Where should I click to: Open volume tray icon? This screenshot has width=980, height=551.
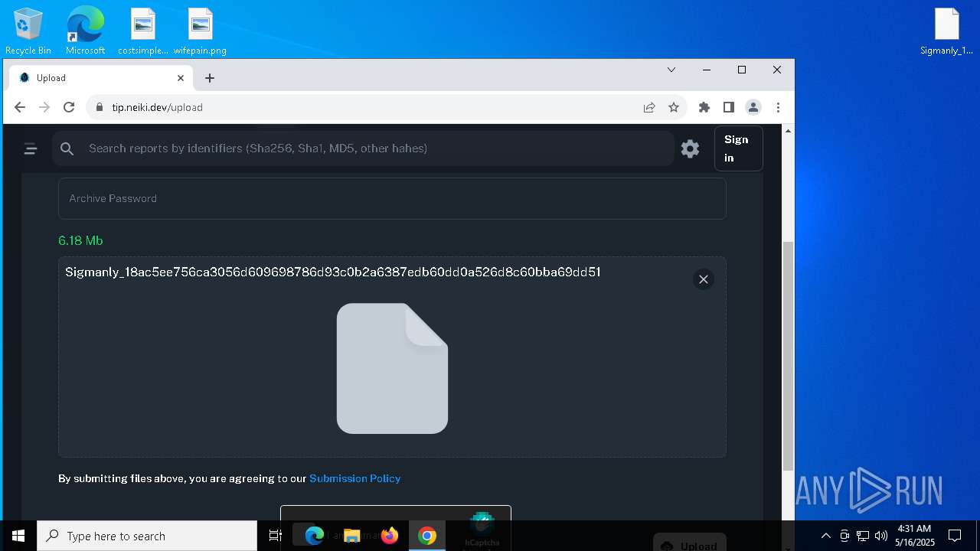[881, 536]
